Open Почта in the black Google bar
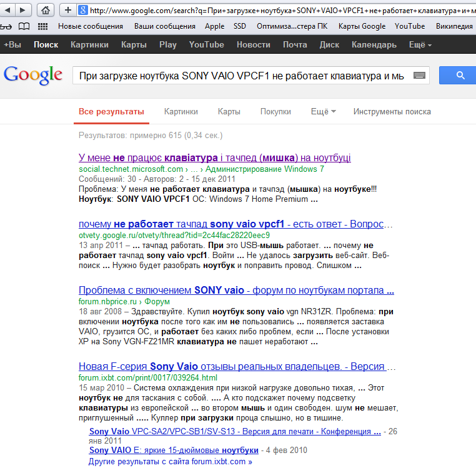 coord(295,44)
